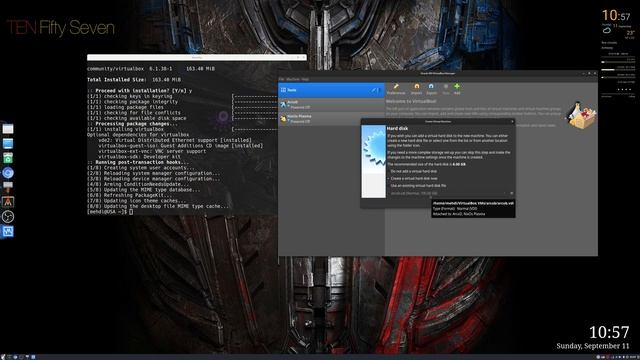The height and width of the screenshot is (360, 640).
Task: Click the cloud weather icon in widget
Action: (607, 31)
